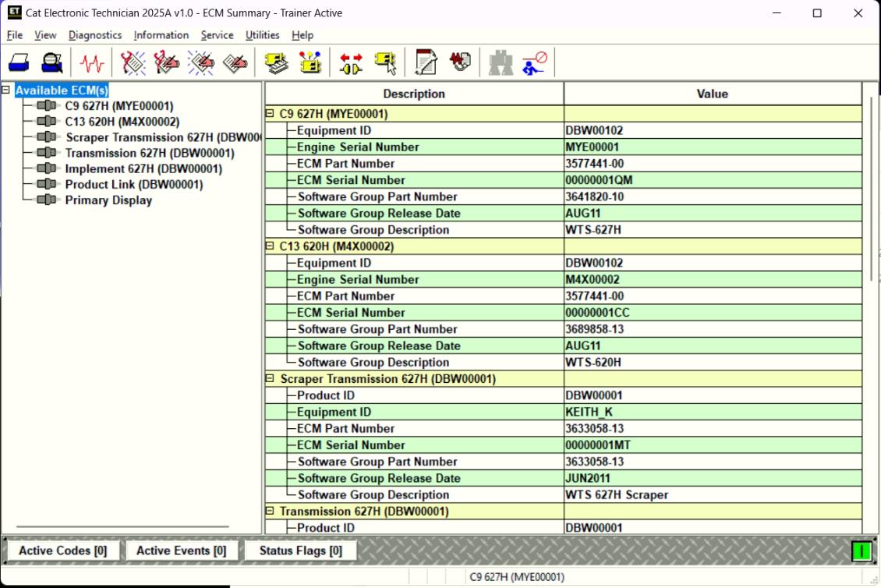Click the binoculars Find icon
The height and width of the screenshot is (588, 881).
point(501,62)
